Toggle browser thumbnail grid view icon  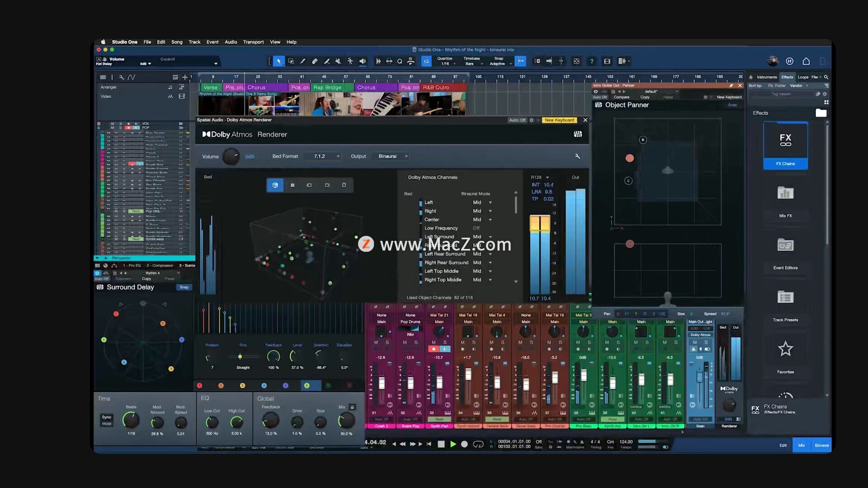coord(826,103)
